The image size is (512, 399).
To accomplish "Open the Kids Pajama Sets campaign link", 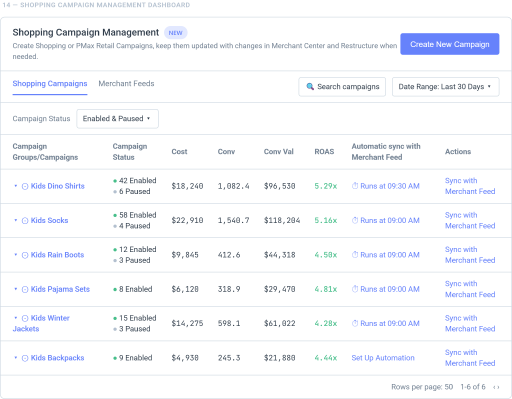I will coord(60,289).
